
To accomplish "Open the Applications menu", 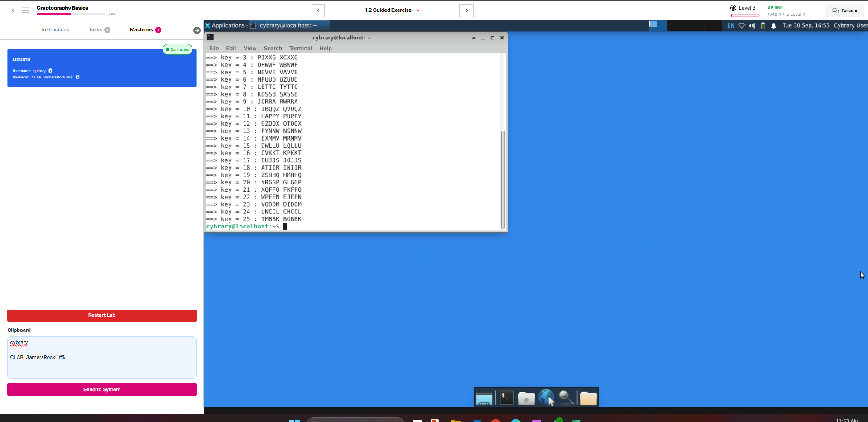I will [225, 26].
